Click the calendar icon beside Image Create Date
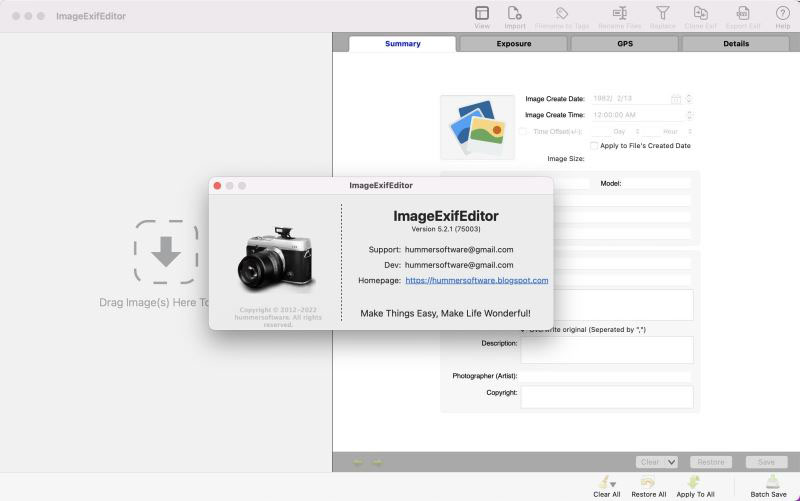Image resolution: width=800 pixels, height=501 pixels. pyautogui.click(x=676, y=99)
